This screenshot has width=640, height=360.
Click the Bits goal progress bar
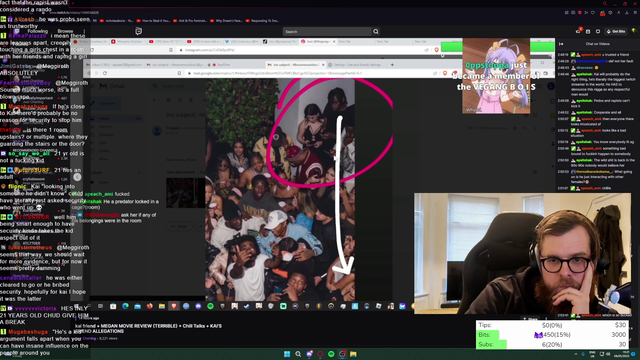(552, 335)
